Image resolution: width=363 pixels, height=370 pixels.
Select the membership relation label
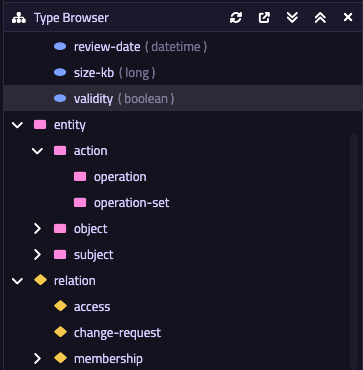pos(108,359)
